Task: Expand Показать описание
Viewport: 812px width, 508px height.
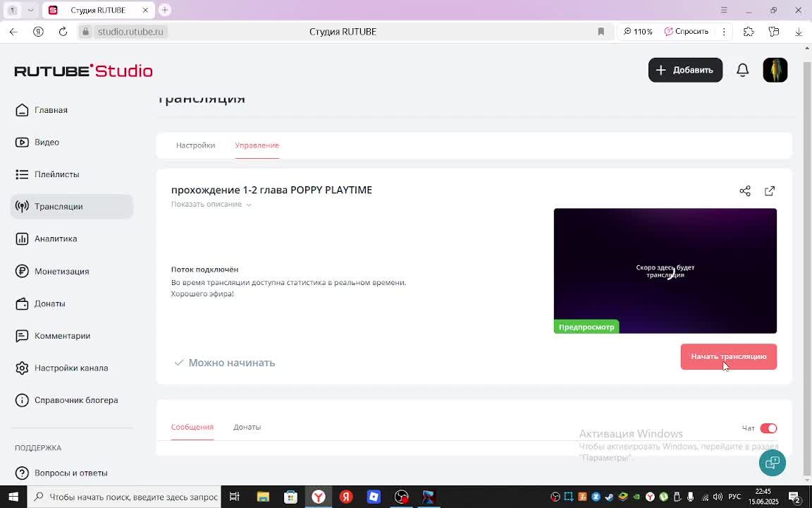Action: coord(211,204)
